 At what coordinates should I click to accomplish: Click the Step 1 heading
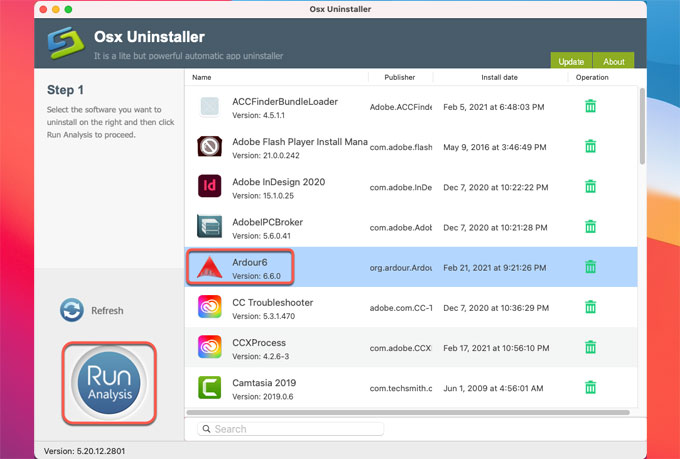[65, 90]
